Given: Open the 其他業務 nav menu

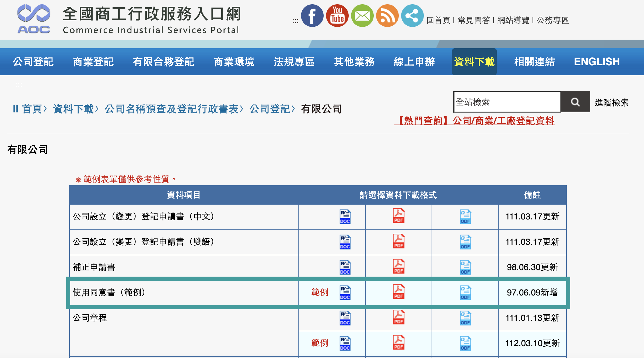Looking at the screenshot, I should tap(354, 62).
